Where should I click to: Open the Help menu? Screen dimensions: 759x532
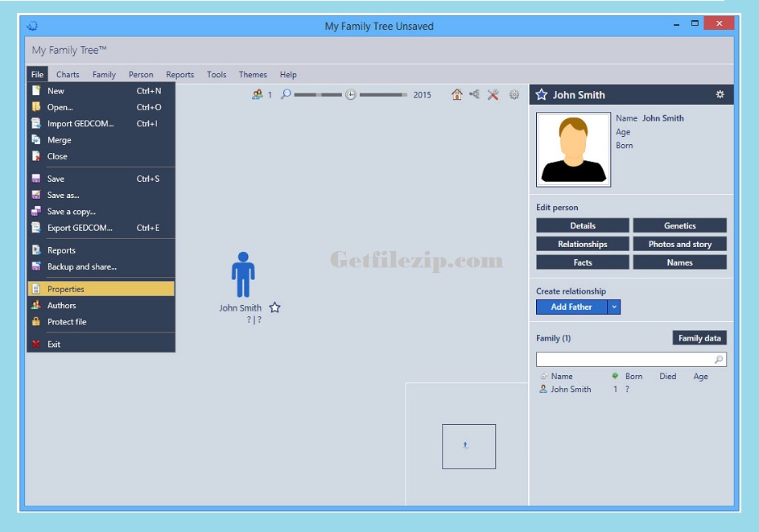(288, 75)
